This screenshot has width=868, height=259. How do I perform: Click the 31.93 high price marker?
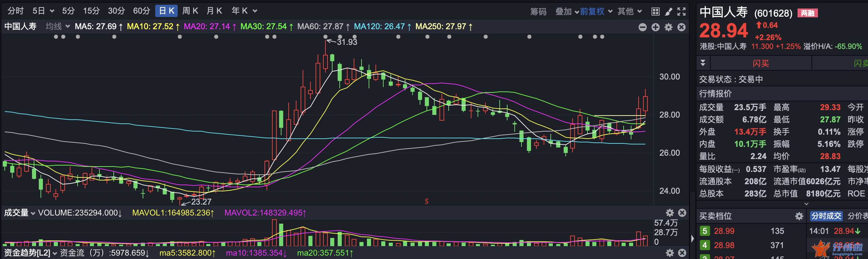coord(347,42)
